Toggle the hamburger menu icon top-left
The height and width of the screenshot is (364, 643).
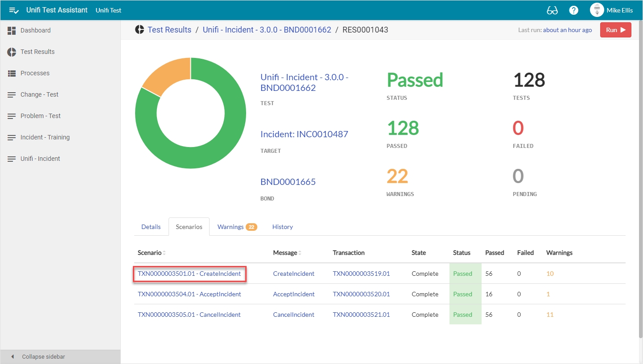14,10
